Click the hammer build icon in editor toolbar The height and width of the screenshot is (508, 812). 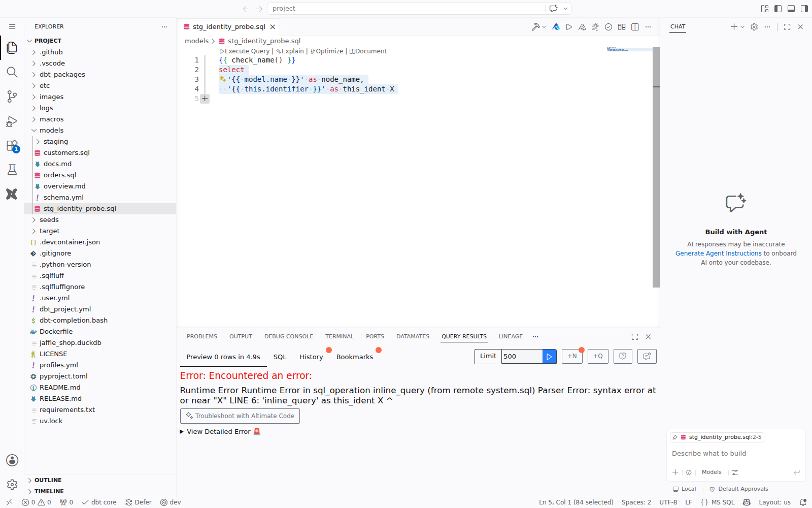coord(535,27)
